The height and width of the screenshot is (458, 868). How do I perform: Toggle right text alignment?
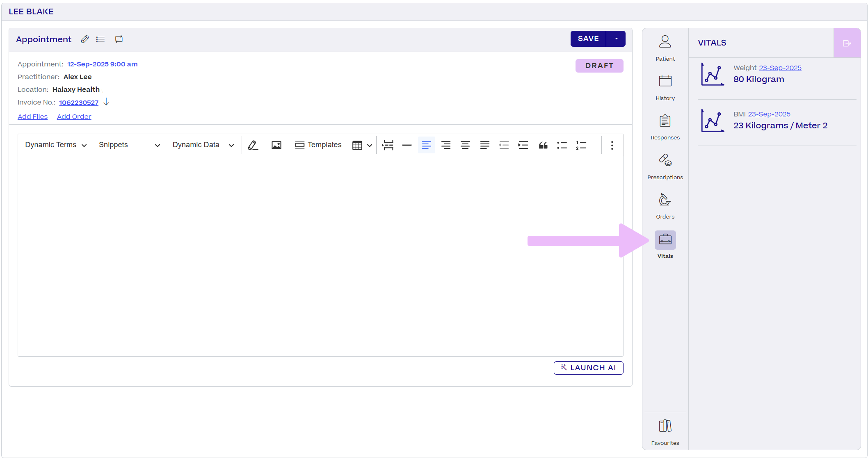click(446, 145)
